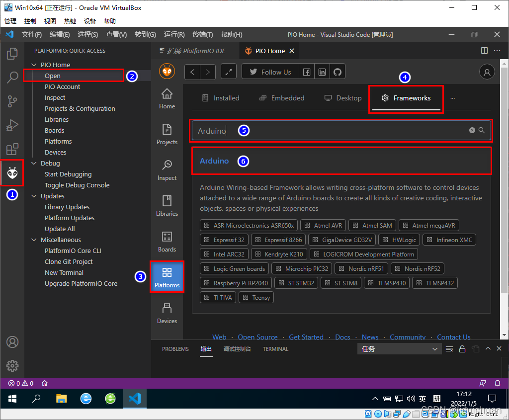Close the PIO Home tab
This screenshot has height=420, width=509.
(x=292, y=51)
